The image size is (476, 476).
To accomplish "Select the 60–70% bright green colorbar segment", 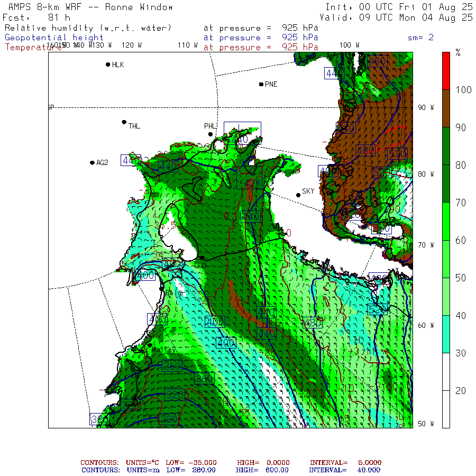I will [x=446, y=221].
